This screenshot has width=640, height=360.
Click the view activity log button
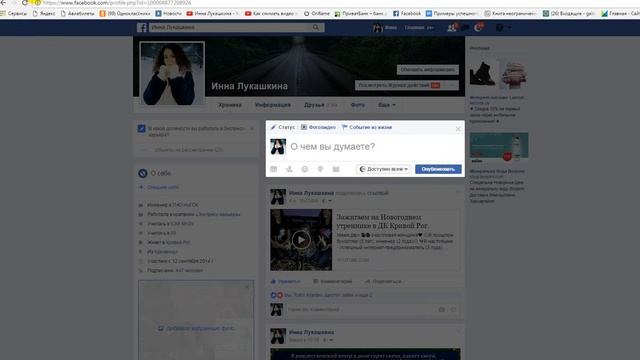pyautogui.click(x=399, y=85)
